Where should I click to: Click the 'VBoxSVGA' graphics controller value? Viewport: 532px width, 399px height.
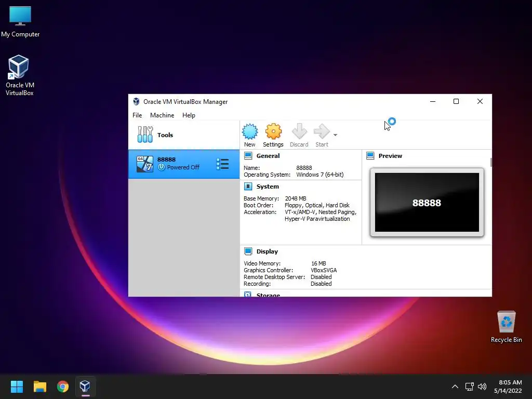coord(324,270)
